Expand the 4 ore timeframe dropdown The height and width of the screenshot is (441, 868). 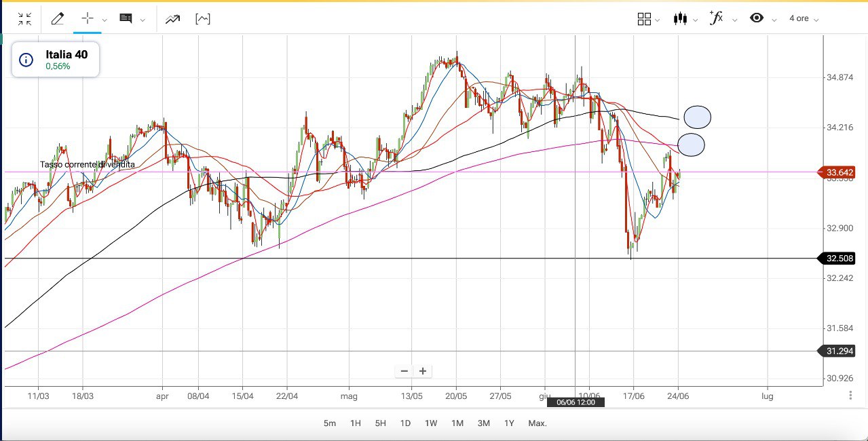coord(804,19)
